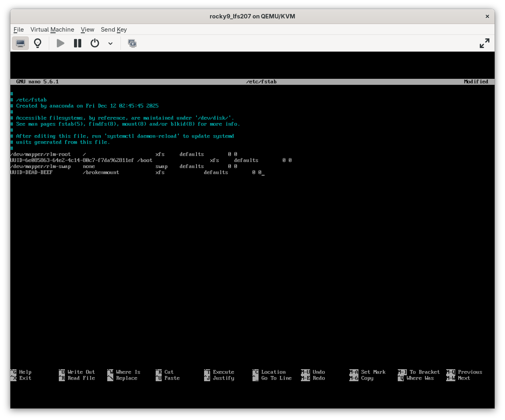This screenshot has height=420, width=505.
Task: Show virtual hardware details
Action: (x=38, y=43)
